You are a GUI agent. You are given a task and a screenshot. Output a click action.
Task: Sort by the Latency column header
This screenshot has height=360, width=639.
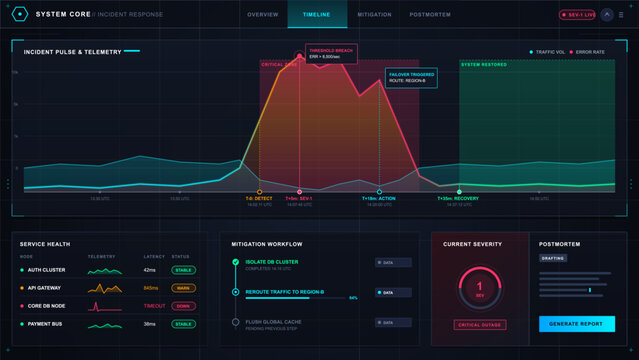click(154, 256)
